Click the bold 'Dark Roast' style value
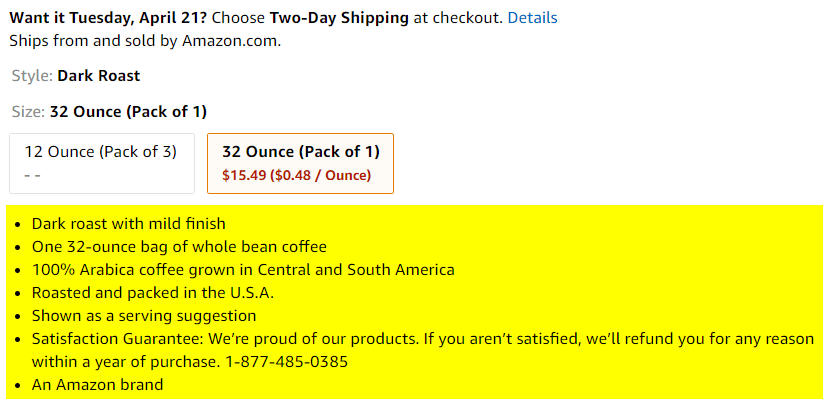 click(x=99, y=76)
